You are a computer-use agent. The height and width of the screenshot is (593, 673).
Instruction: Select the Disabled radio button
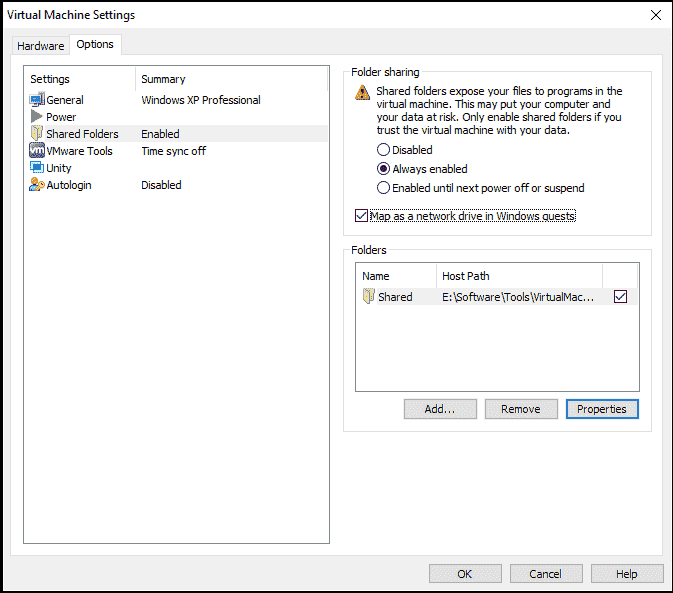[x=383, y=150]
